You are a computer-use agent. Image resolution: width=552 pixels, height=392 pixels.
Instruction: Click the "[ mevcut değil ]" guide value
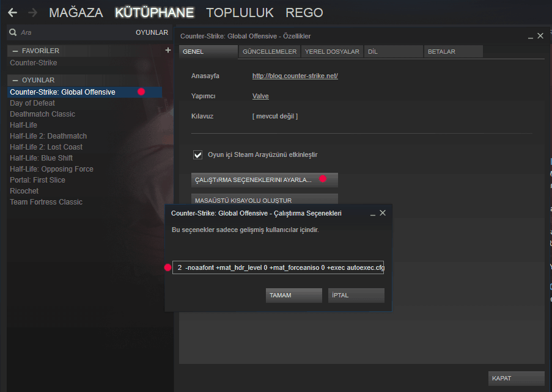point(275,116)
